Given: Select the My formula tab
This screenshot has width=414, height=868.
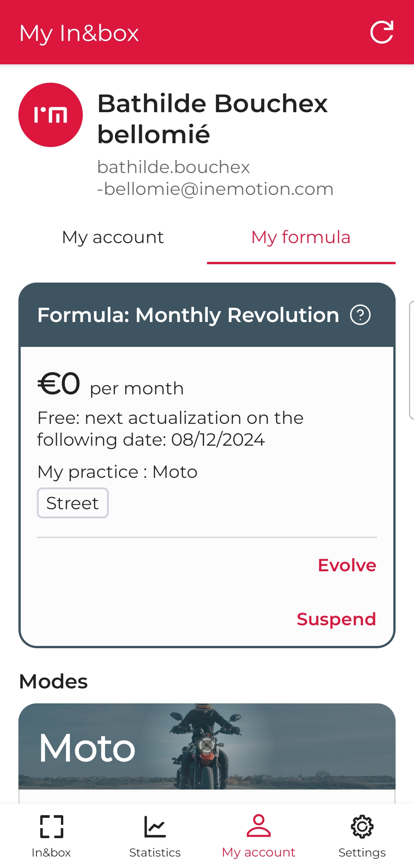Looking at the screenshot, I should (301, 237).
